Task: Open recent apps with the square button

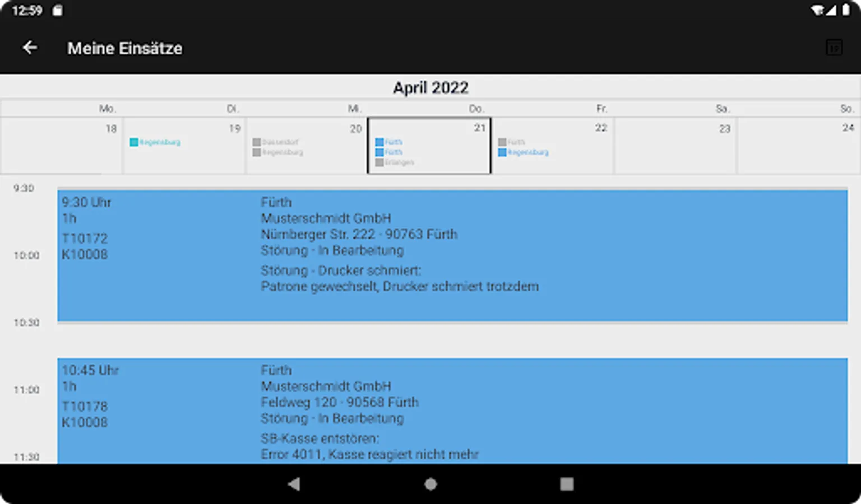Action: point(567,484)
